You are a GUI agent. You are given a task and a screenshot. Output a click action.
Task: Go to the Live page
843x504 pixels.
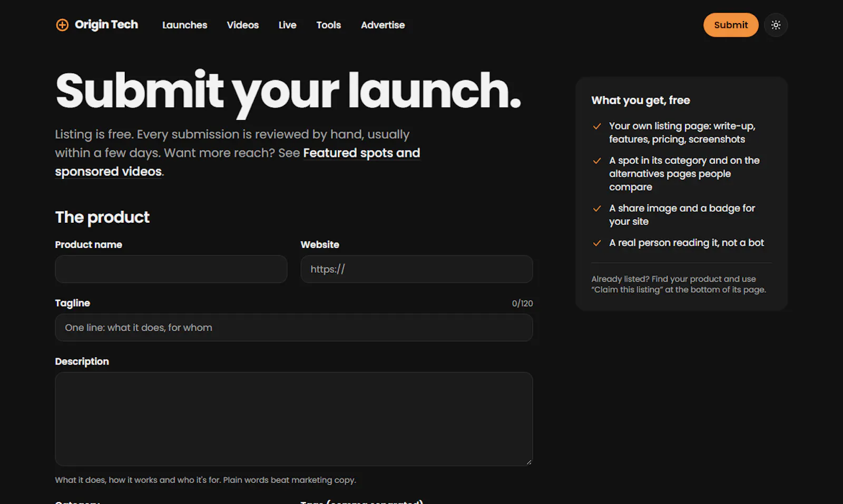[288, 25]
